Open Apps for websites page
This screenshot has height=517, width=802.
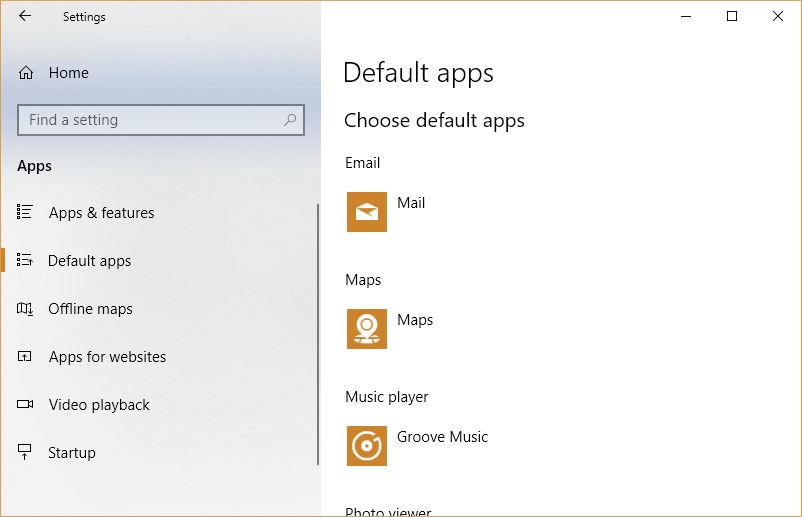click(107, 357)
